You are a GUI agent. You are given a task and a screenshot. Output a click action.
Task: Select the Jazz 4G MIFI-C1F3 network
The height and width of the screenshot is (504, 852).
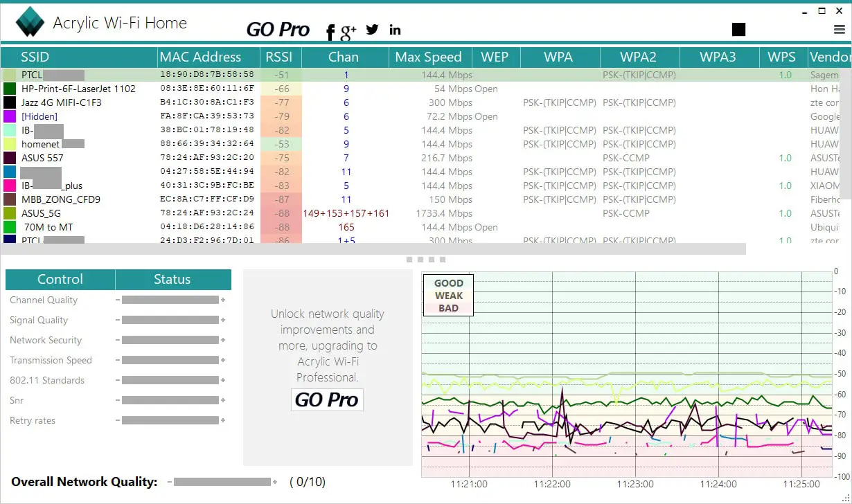coord(62,102)
